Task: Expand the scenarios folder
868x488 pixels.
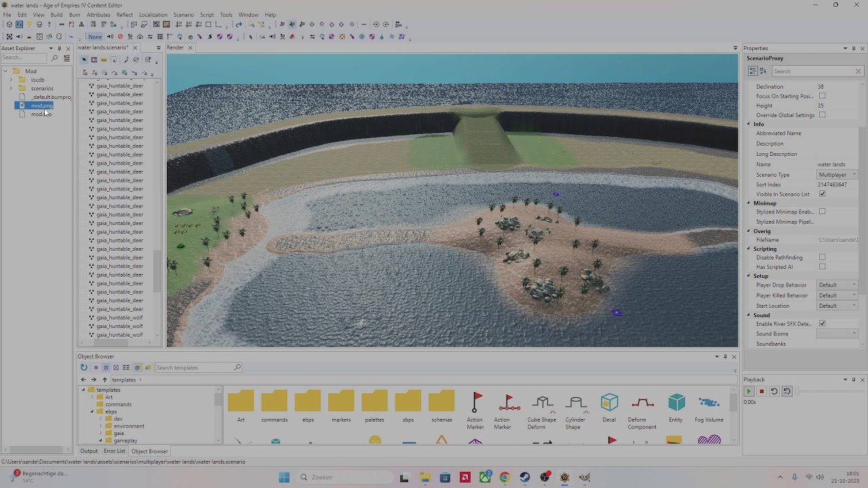Action: click(x=11, y=88)
